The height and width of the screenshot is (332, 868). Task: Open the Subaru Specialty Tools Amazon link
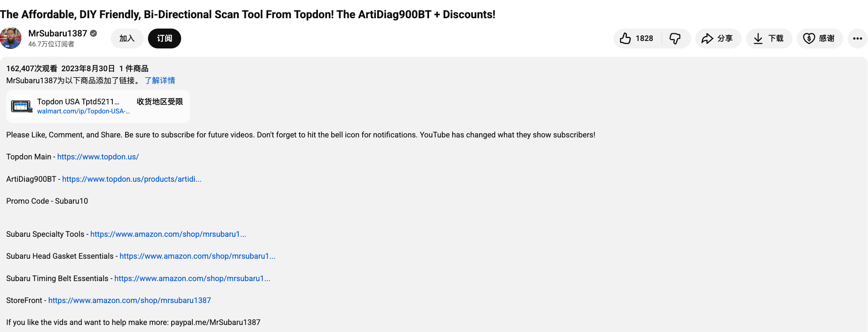point(168,234)
